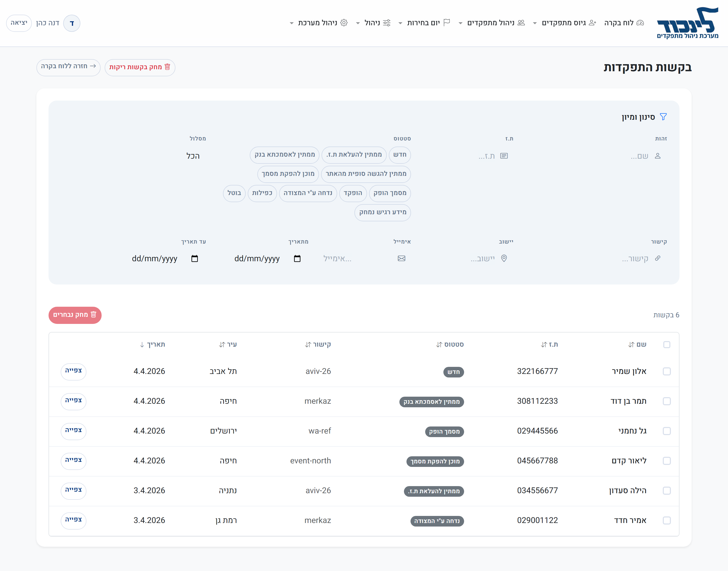Open the מסלול filter set to הכל

point(193,156)
